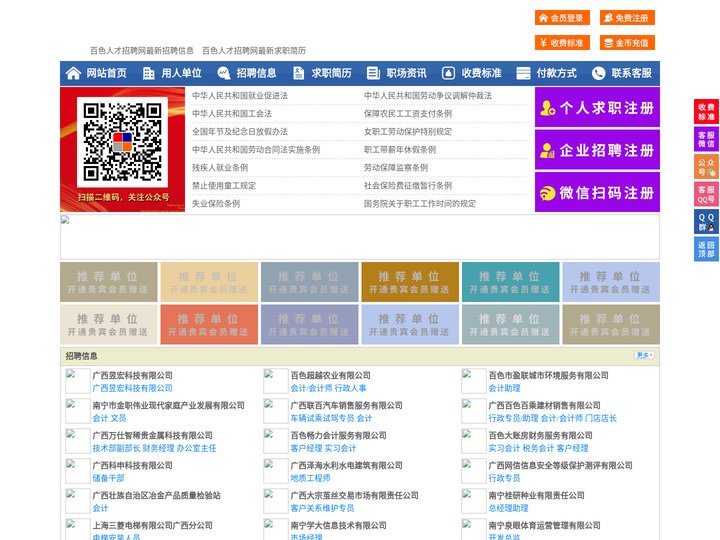Open link 百色人才招聘网最新求职简历
720x540 pixels.
pos(254,51)
